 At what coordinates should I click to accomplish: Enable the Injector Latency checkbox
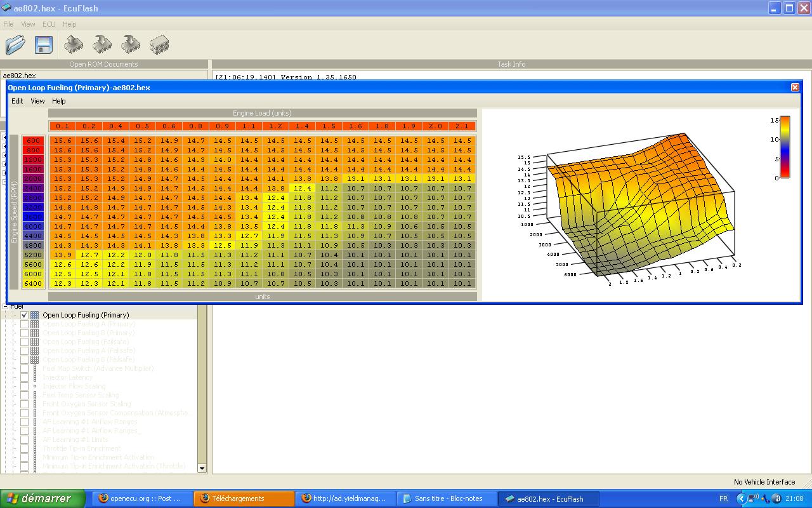click(x=24, y=377)
